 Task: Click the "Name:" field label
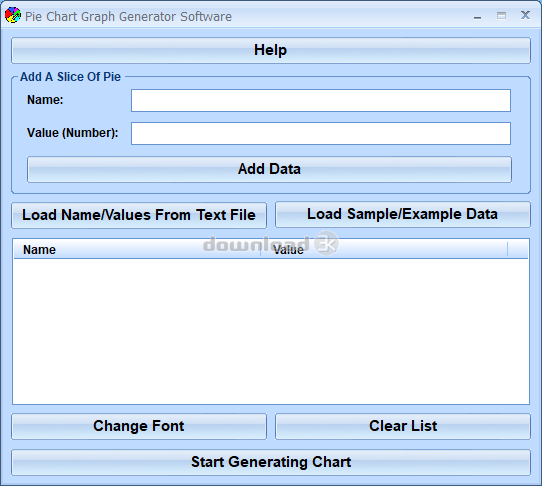45,100
